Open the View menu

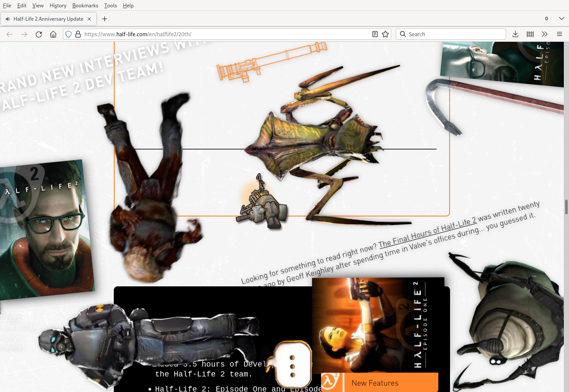coord(38,6)
